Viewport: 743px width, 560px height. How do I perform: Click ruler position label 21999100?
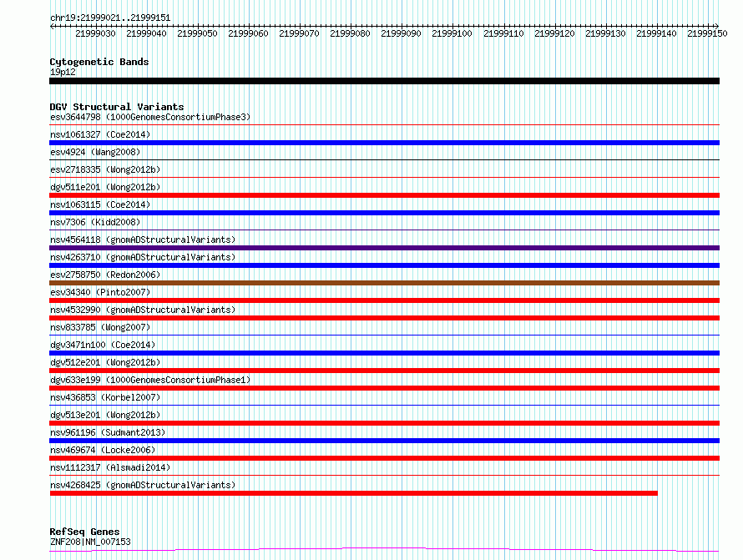pos(452,33)
